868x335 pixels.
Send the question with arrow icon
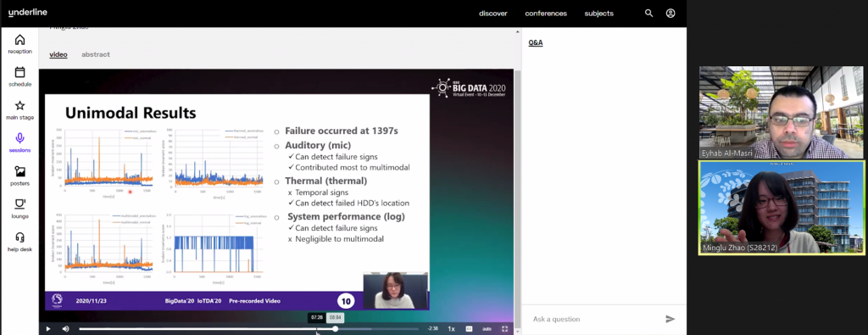click(670, 319)
